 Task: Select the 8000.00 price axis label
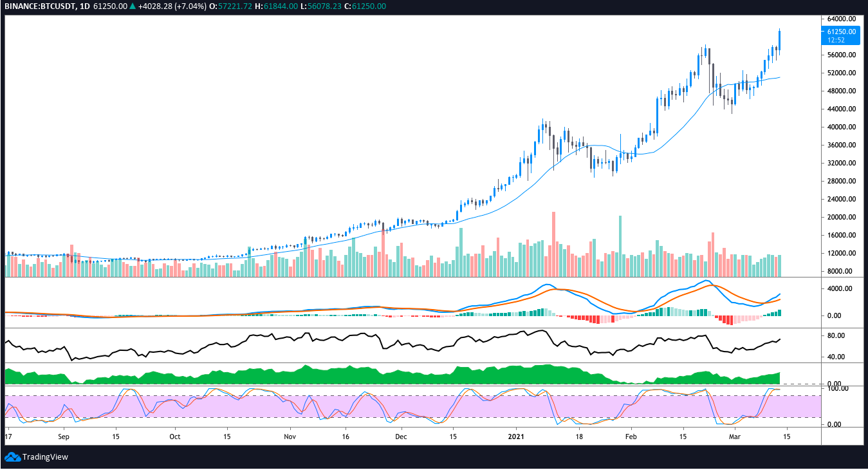(842, 271)
